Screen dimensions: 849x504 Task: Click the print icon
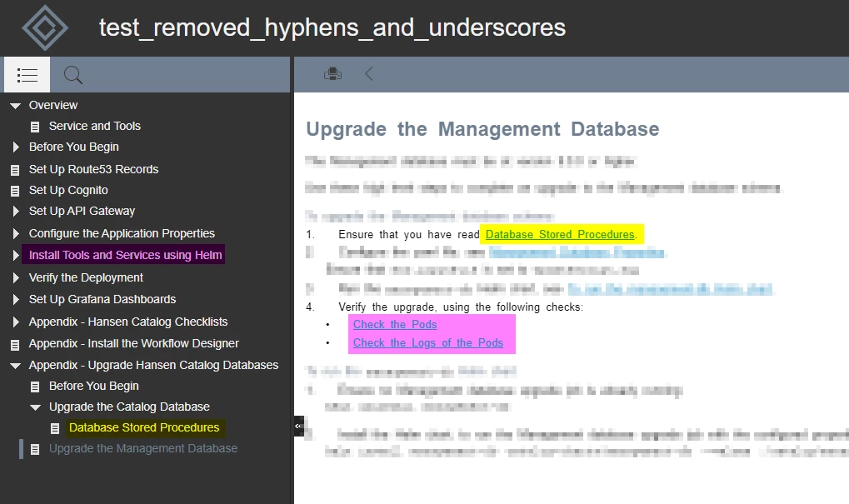click(332, 73)
